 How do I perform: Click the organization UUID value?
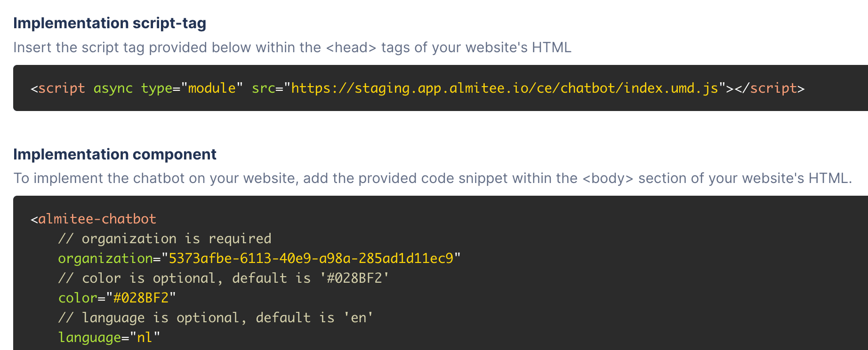(311, 258)
